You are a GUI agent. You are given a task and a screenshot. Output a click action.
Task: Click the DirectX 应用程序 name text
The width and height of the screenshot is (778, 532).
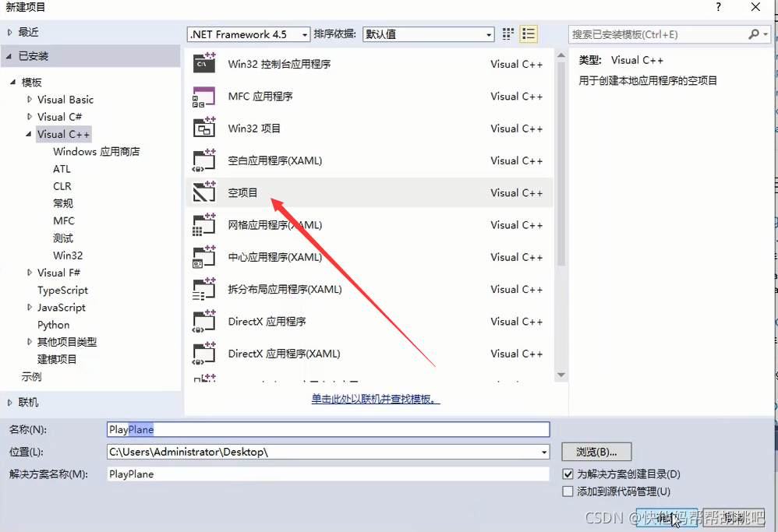267,321
